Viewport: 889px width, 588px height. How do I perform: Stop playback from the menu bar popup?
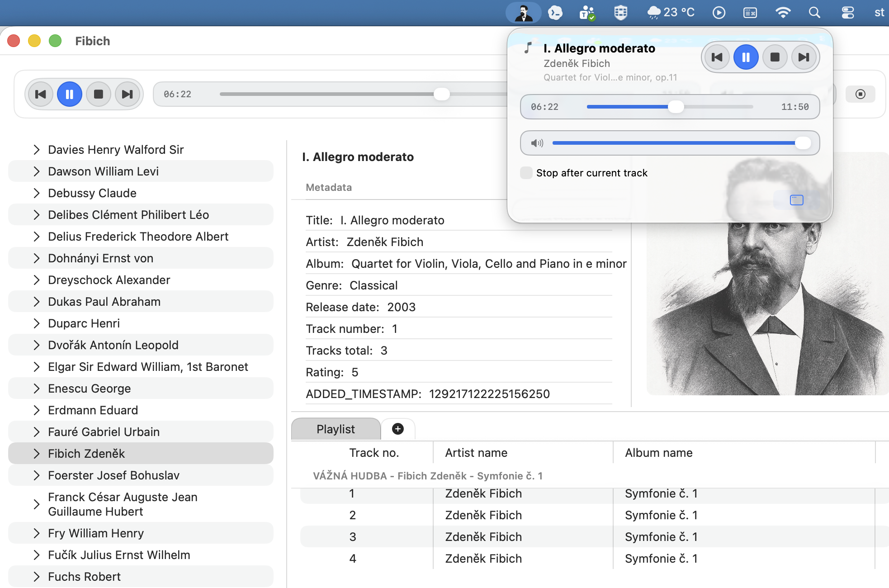tap(775, 57)
